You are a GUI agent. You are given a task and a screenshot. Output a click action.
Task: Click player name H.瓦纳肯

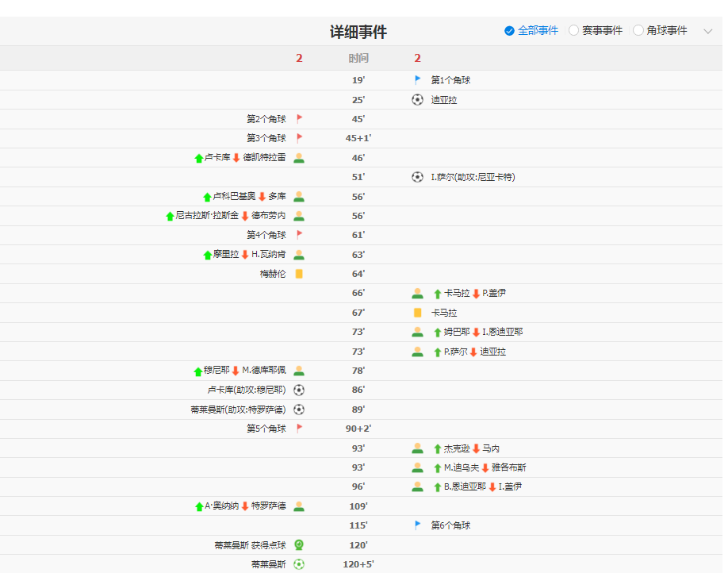pos(268,254)
